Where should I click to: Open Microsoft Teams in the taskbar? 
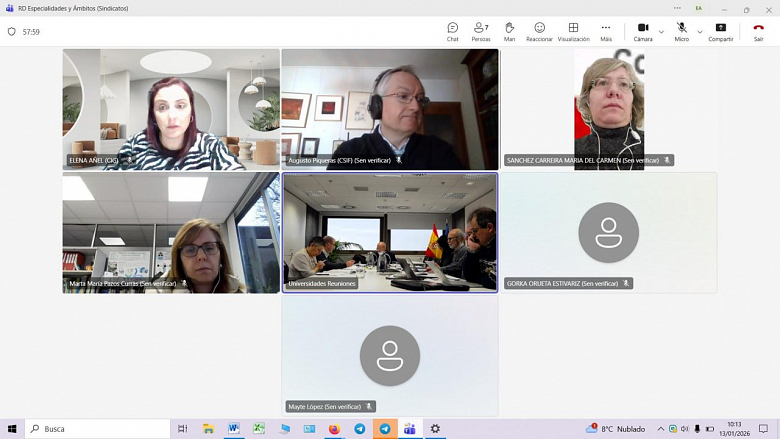(409, 428)
